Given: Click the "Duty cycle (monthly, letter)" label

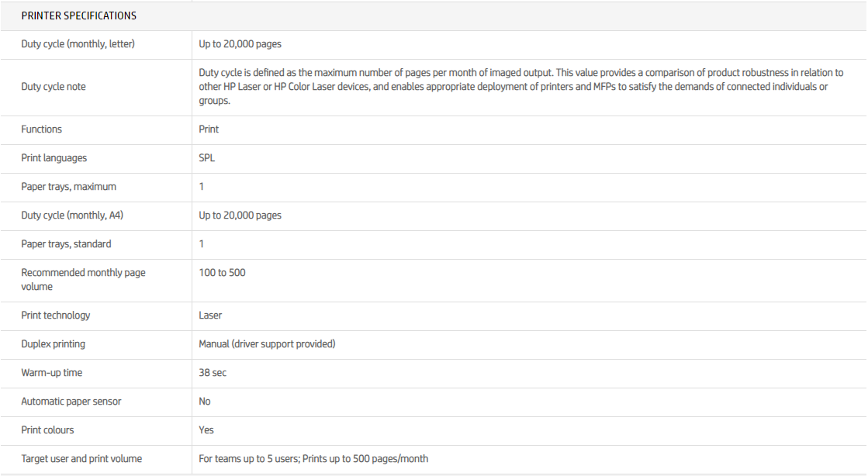Looking at the screenshot, I should (x=78, y=44).
